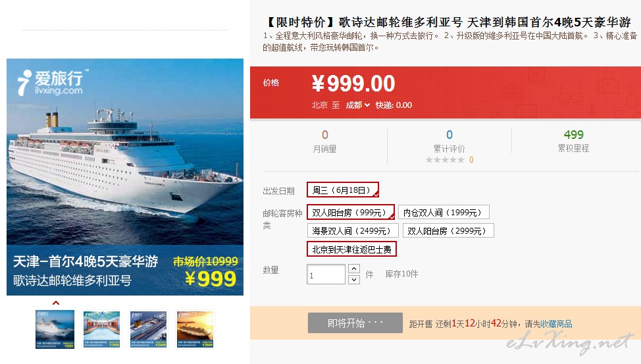This screenshot has height=364, width=641.
Task: Select the third ship deck thumbnail
Action: click(148, 329)
